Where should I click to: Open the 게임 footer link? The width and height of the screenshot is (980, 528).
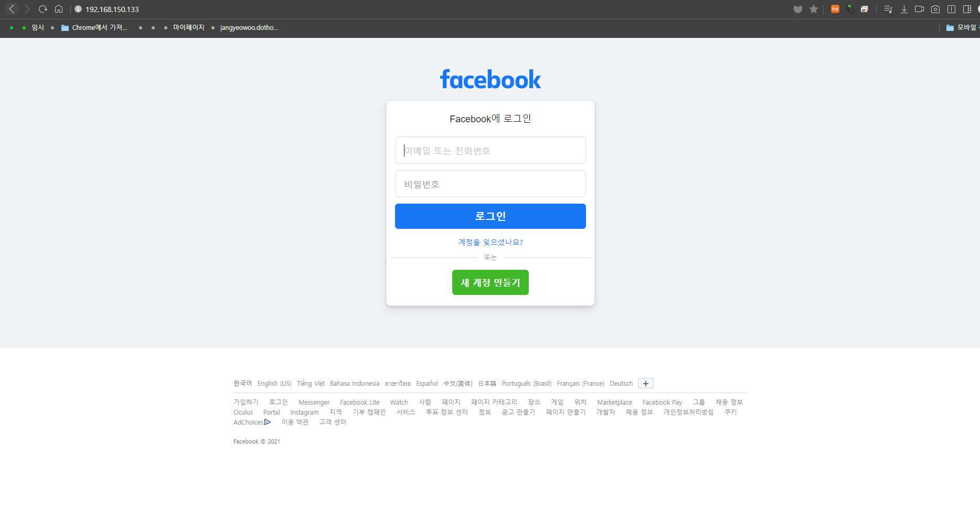tap(557, 402)
